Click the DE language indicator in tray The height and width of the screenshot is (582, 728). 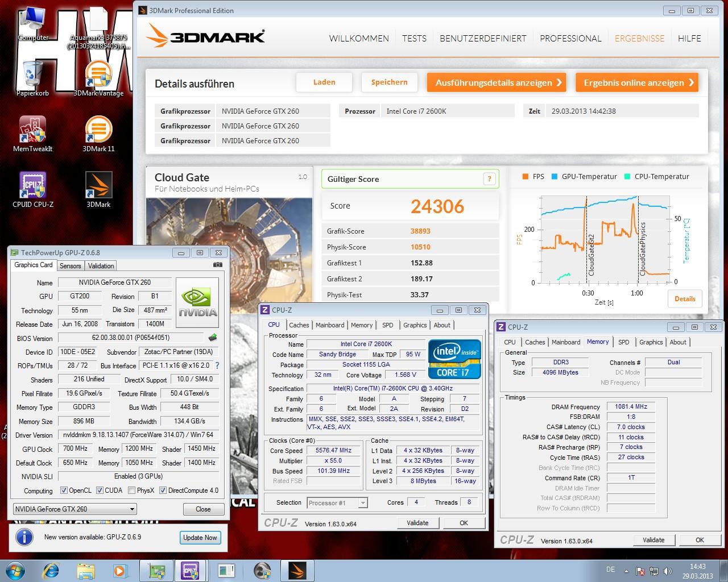(x=611, y=569)
